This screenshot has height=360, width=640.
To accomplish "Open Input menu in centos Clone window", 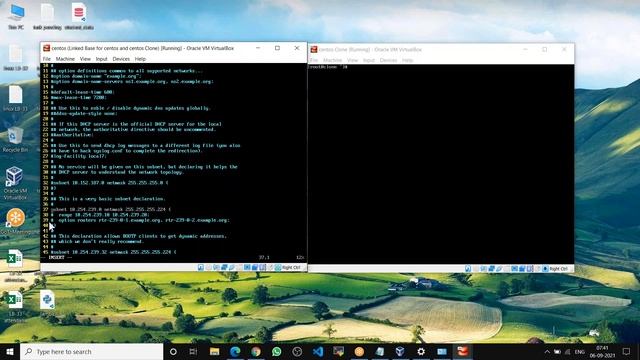I will click(x=369, y=60).
